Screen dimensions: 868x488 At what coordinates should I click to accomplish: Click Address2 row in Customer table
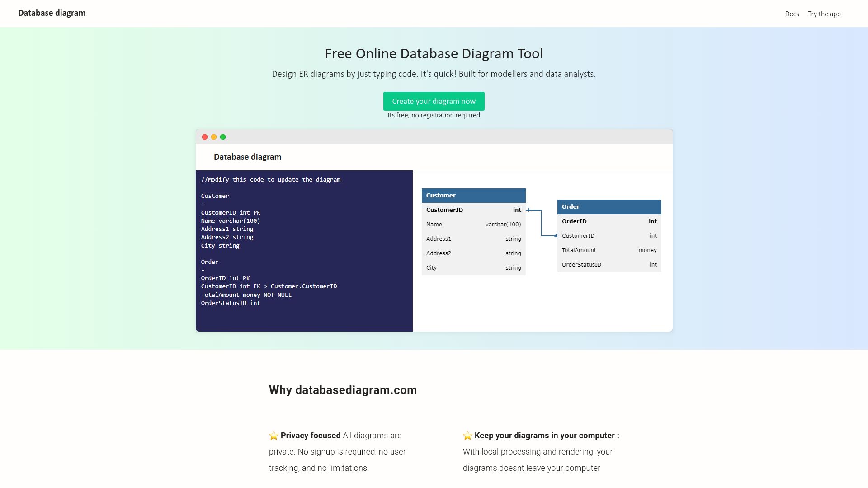tap(473, 253)
